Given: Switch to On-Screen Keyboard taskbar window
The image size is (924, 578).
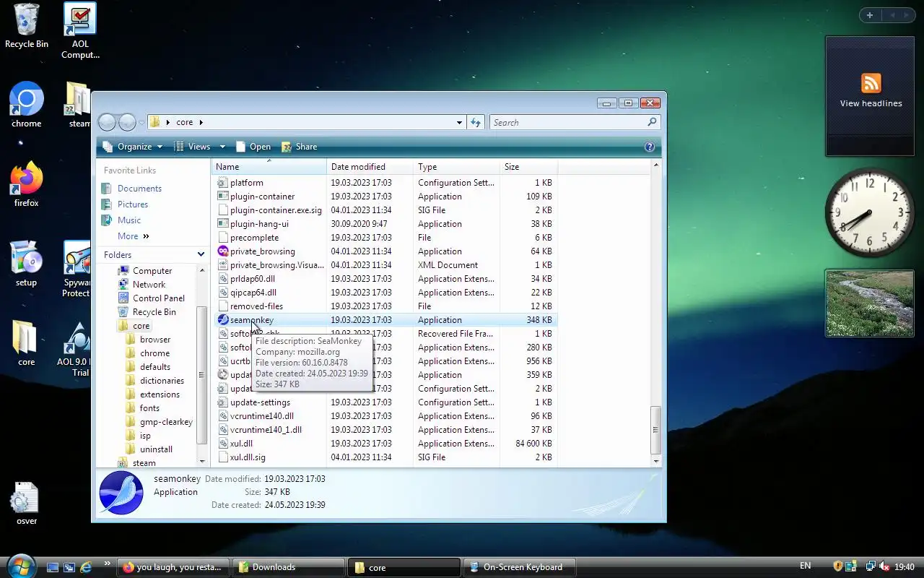Looking at the screenshot, I should (x=521, y=567).
